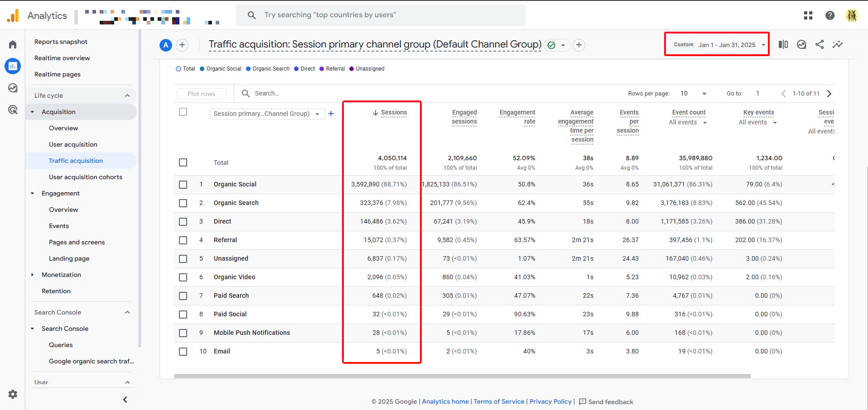
Task: Sort by the Sessions column header
Action: coord(394,112)
